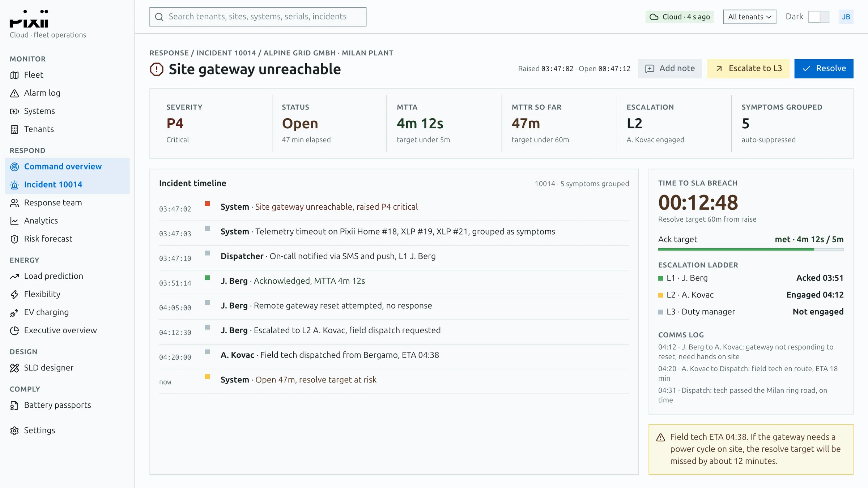Select Executive overview menu item

[x=67, y=330]
